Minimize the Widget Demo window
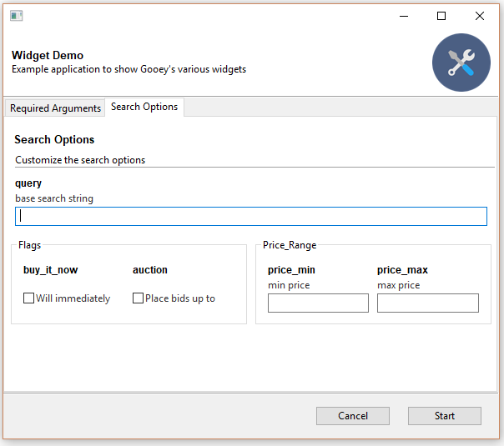504x446 pixels. (x=403, y=16)
